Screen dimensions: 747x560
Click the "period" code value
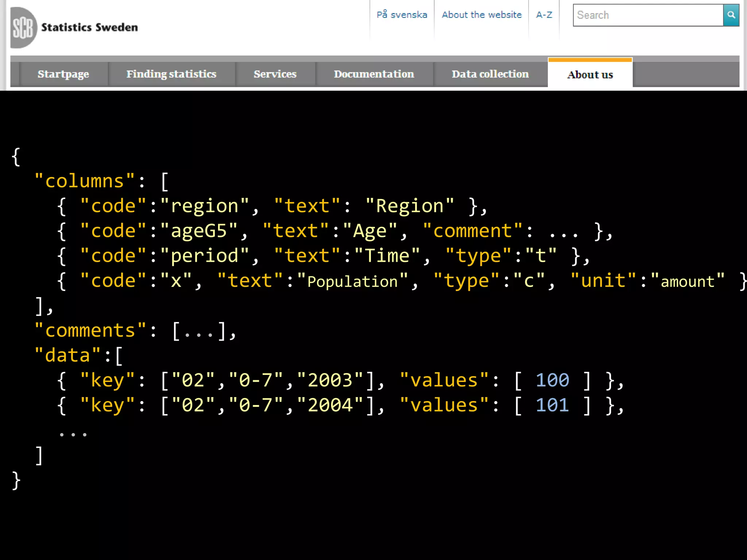[205, 256]
